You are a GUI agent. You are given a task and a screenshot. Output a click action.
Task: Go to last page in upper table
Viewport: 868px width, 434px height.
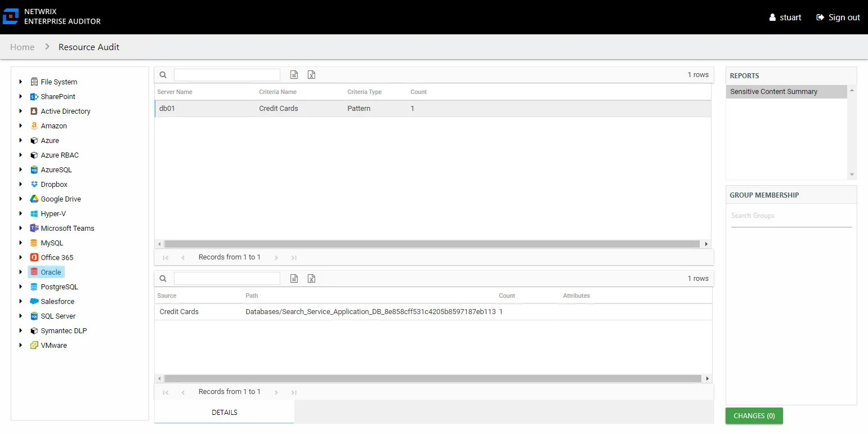pos(294,257)
